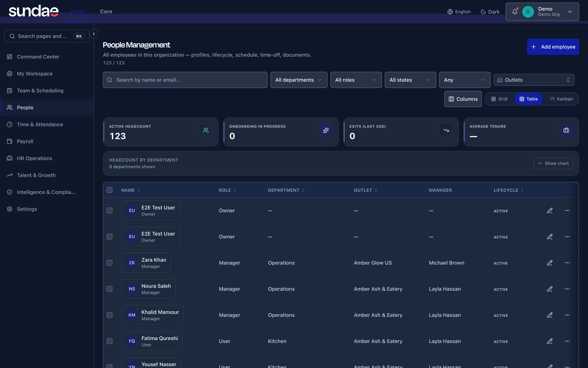Click the NS avatar for Noura Saleh
Image resolution: width=588 pixels, height=368 pixels.
pos(132,289)
